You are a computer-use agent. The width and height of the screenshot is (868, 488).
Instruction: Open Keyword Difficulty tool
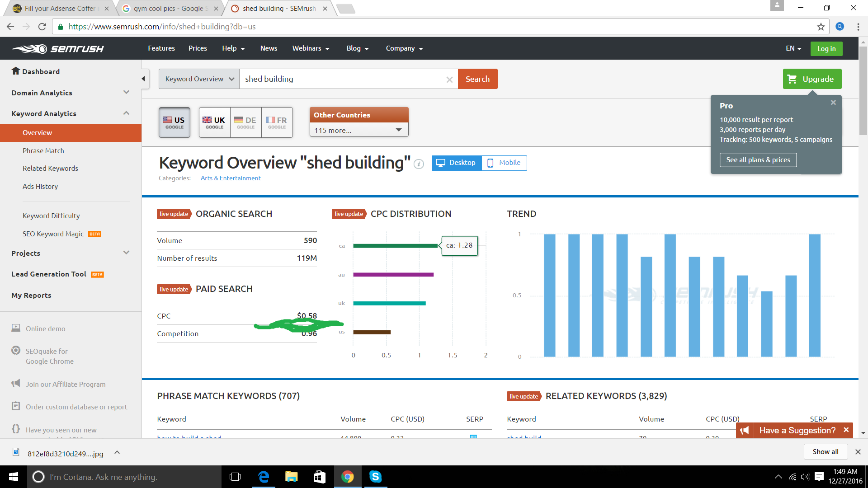pos(51,216)
